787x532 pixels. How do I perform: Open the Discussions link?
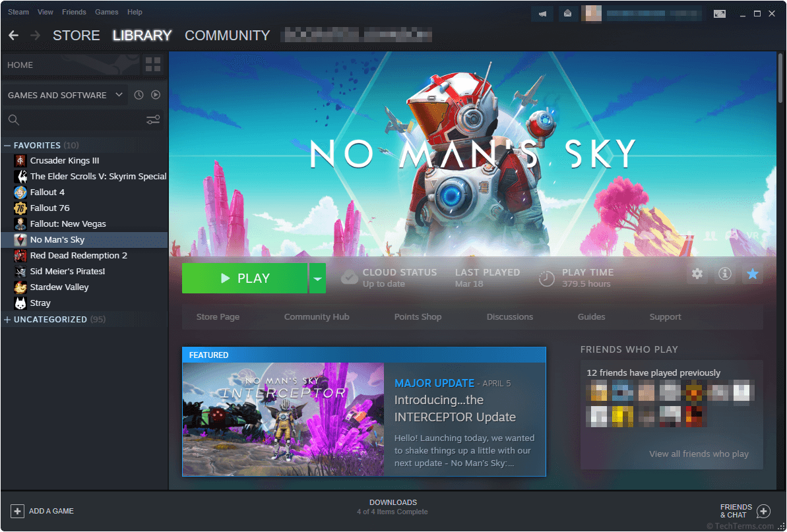pos(510,317)
